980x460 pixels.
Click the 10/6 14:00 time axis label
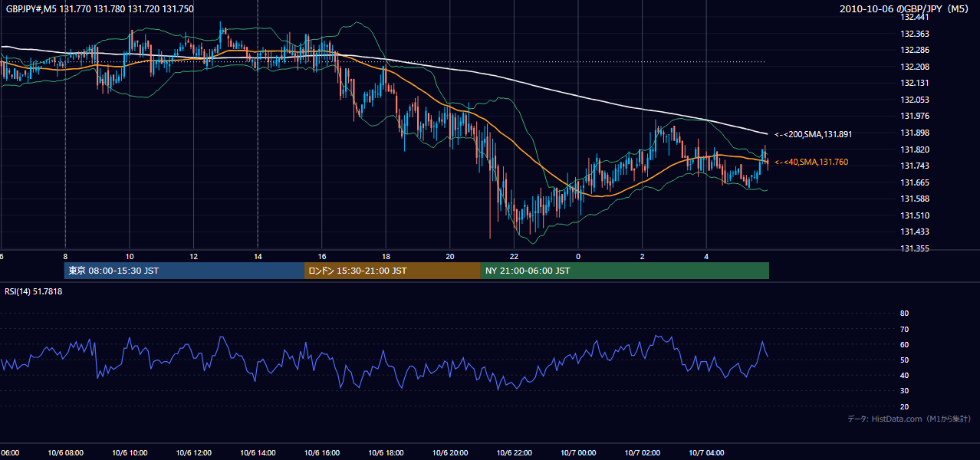pyautogui.click(x=258, y=453)
